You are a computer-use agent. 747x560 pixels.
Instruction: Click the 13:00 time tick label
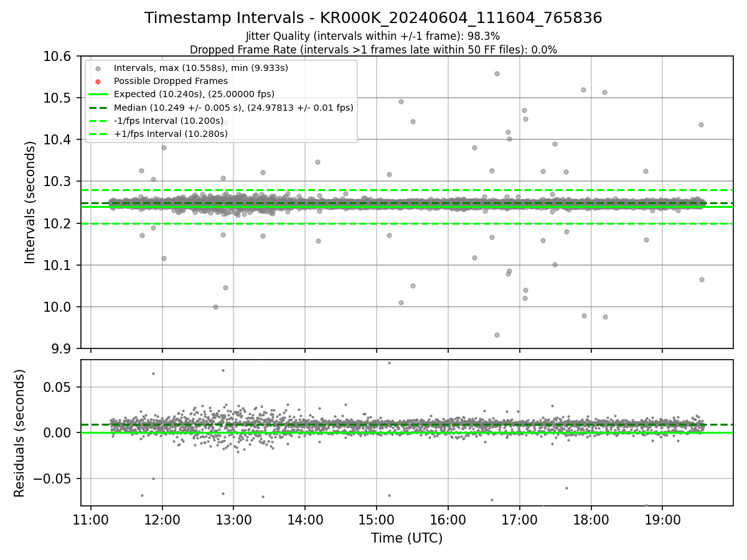coord(233,519)
